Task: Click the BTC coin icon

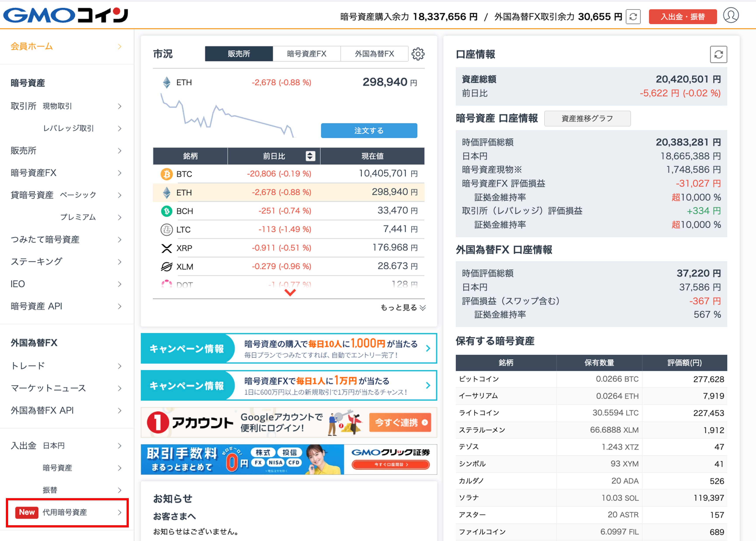Action: [x=167, y=174]
